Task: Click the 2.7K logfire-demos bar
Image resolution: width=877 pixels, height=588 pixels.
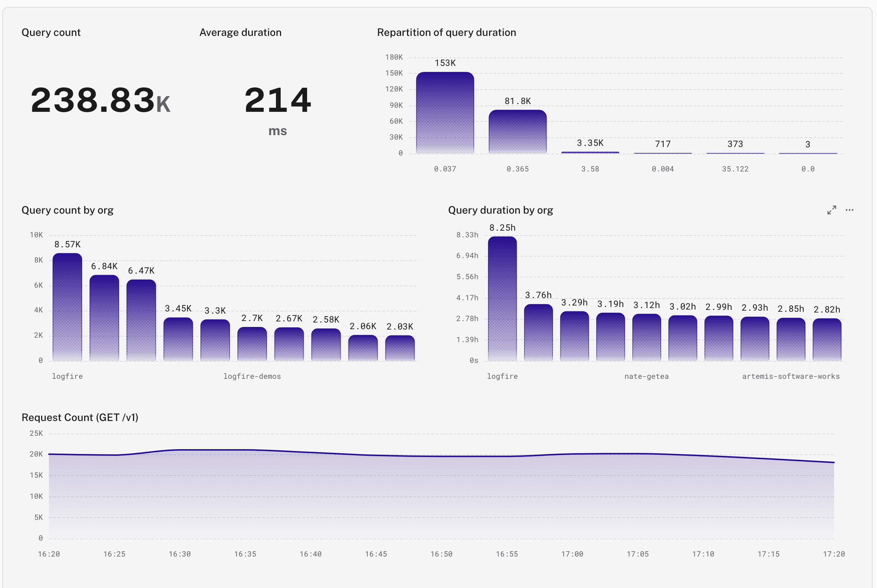Action: point(252,344)
